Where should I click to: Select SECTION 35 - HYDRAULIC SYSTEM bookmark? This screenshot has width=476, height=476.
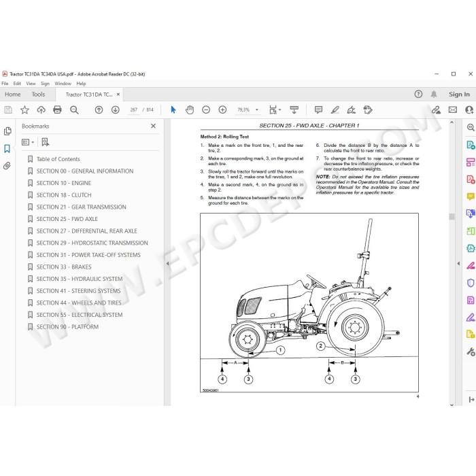click(80, 279)
